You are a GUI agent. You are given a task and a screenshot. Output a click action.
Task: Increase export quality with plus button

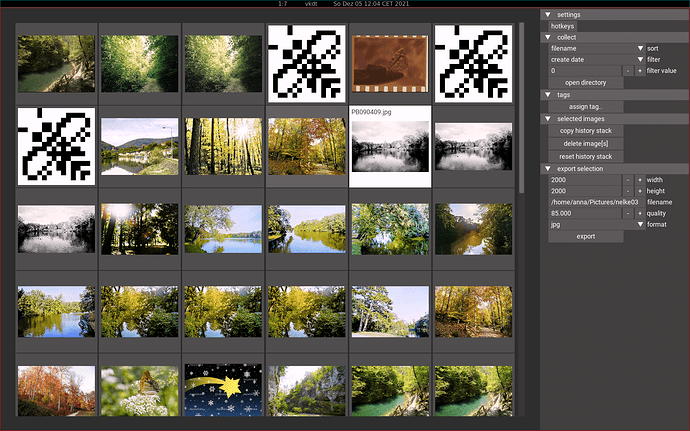coord(640,213)
